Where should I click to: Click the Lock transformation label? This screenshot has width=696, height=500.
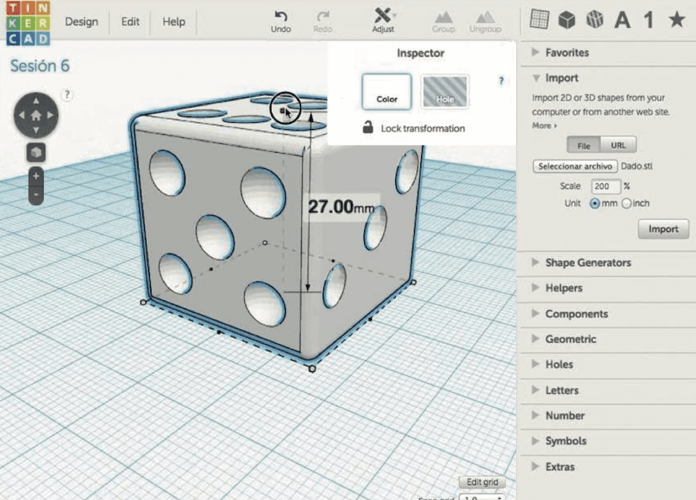(x=423, y=128)
